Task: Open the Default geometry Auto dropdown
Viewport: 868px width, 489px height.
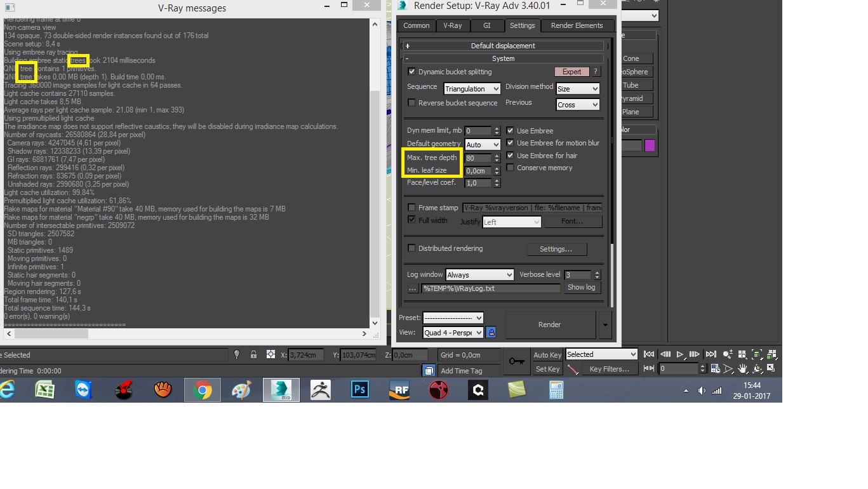Action: tap(483, 145)
